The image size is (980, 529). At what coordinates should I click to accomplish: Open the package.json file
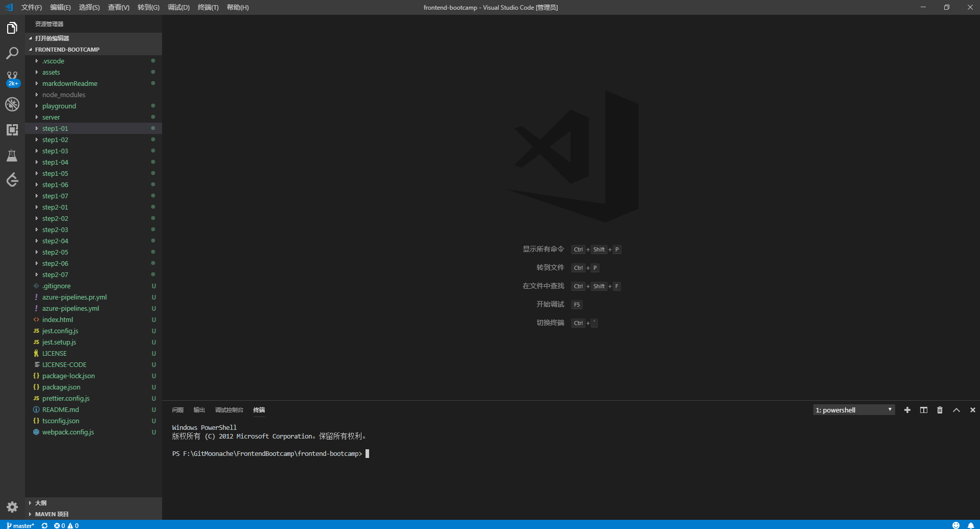[94, 387]
